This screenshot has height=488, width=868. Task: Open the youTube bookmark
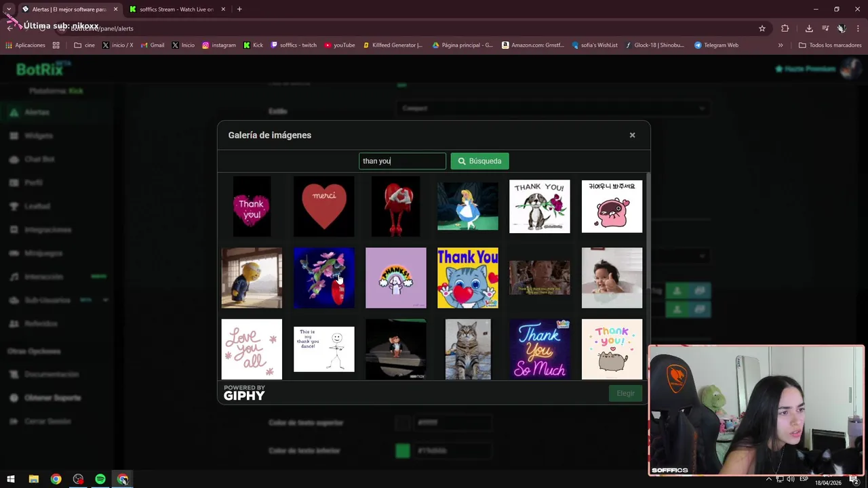click(340, 45)
